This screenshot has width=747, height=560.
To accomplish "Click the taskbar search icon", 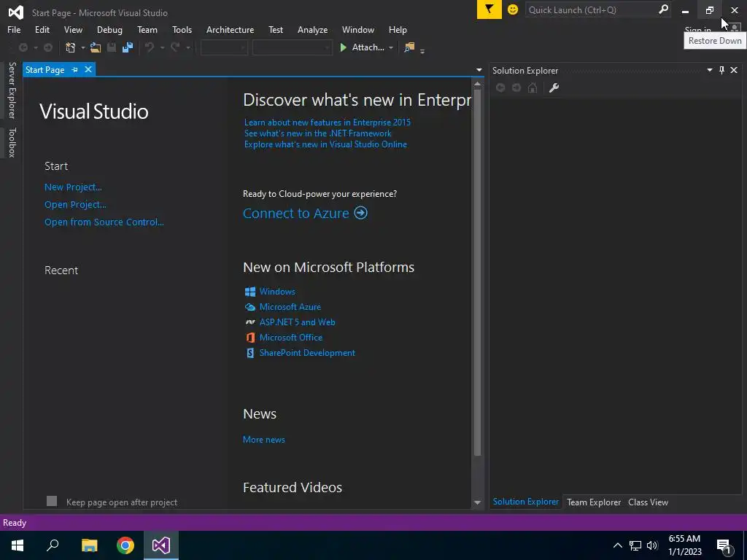I will pyautogui.click(x=53, y=545).
